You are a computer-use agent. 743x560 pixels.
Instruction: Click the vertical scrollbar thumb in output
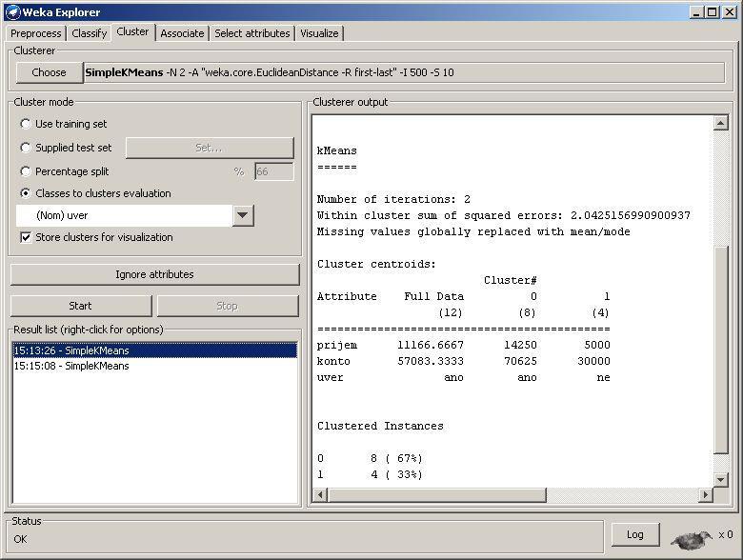pos(720,350)
